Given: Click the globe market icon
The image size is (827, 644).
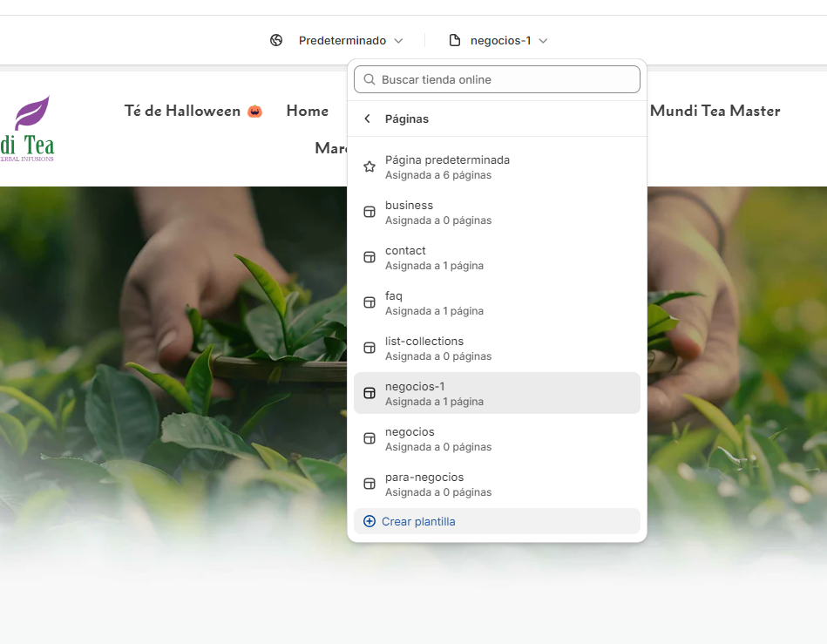Looking at the screenshot, I should (276, 40).
